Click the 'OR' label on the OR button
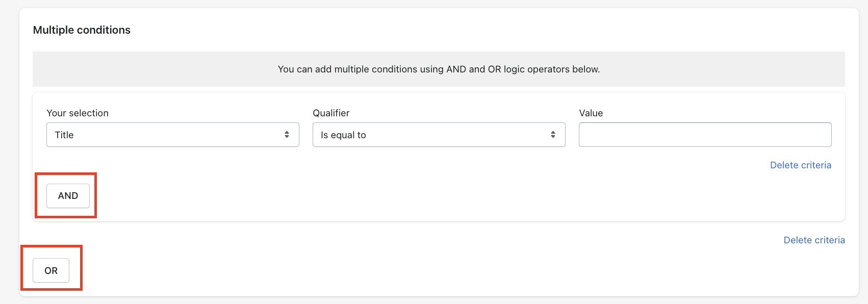Image resolution: width=868 pixels, height=304 pixels. pyautogui.click(x=51, y=271)
